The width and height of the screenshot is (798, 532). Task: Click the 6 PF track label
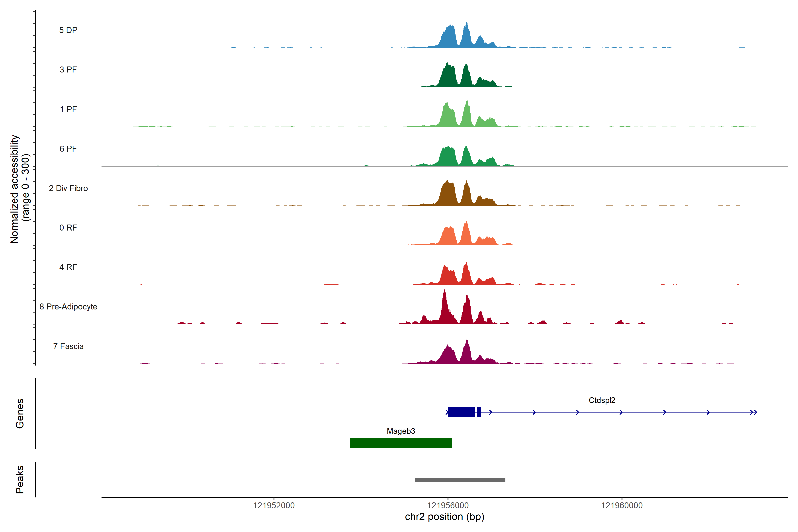tap(68, 149)
